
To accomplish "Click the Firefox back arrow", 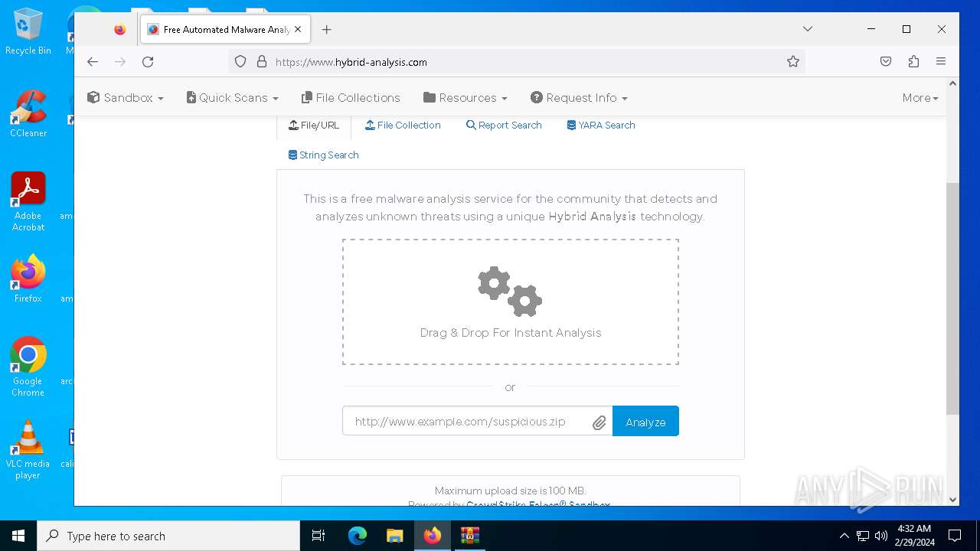I will pyautogui.click(x=93, y=62).
